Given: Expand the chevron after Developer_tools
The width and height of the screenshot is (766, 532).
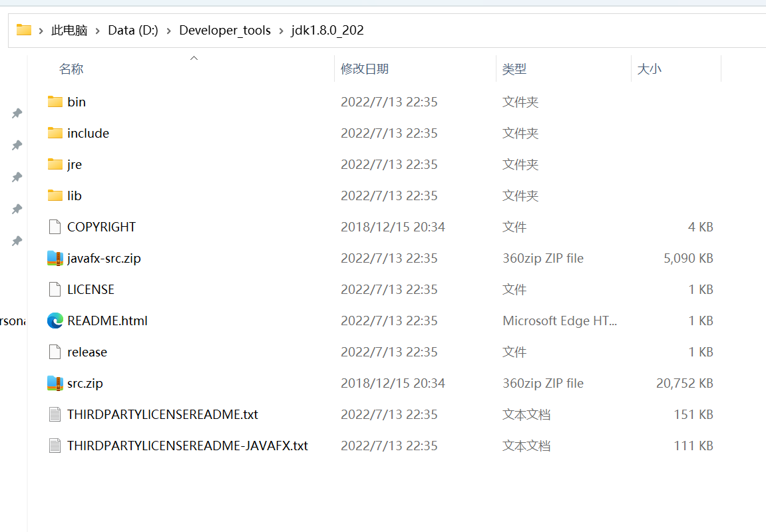Looking at the screenshot, I should 281,31.
